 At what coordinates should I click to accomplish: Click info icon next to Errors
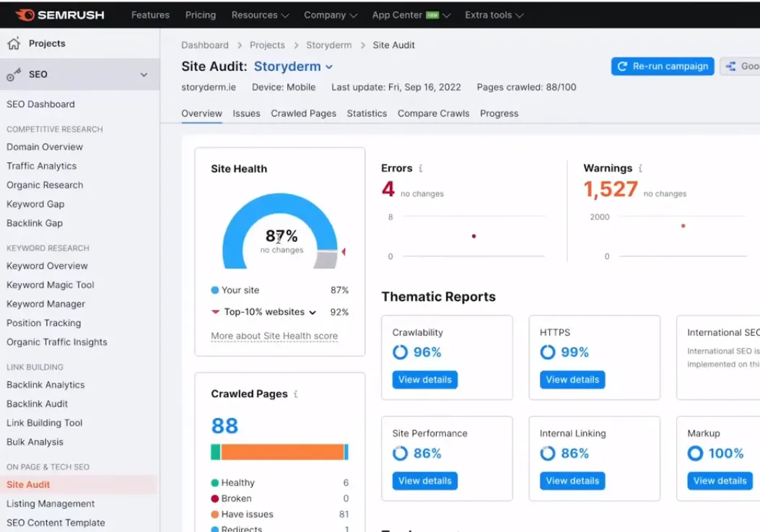(x=421, y=168)
